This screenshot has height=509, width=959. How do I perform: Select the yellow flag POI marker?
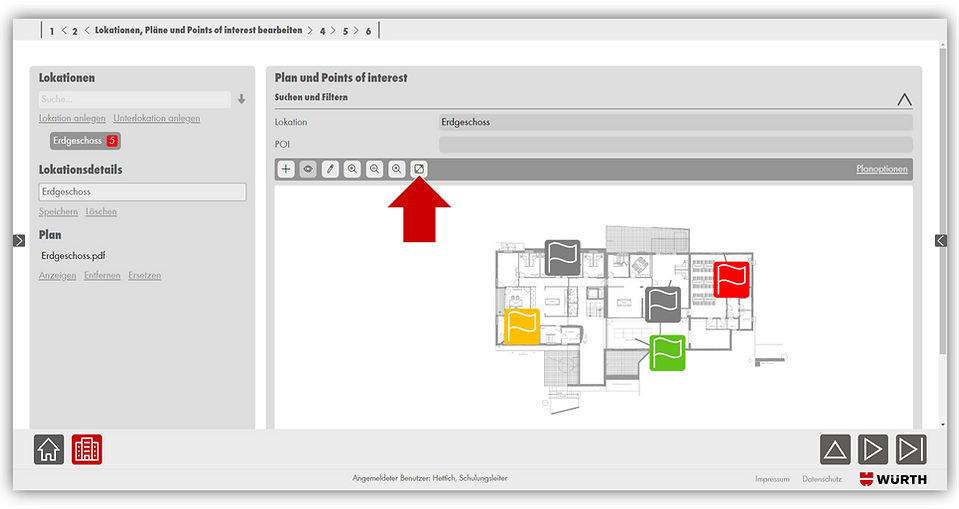tap(522, 327)
